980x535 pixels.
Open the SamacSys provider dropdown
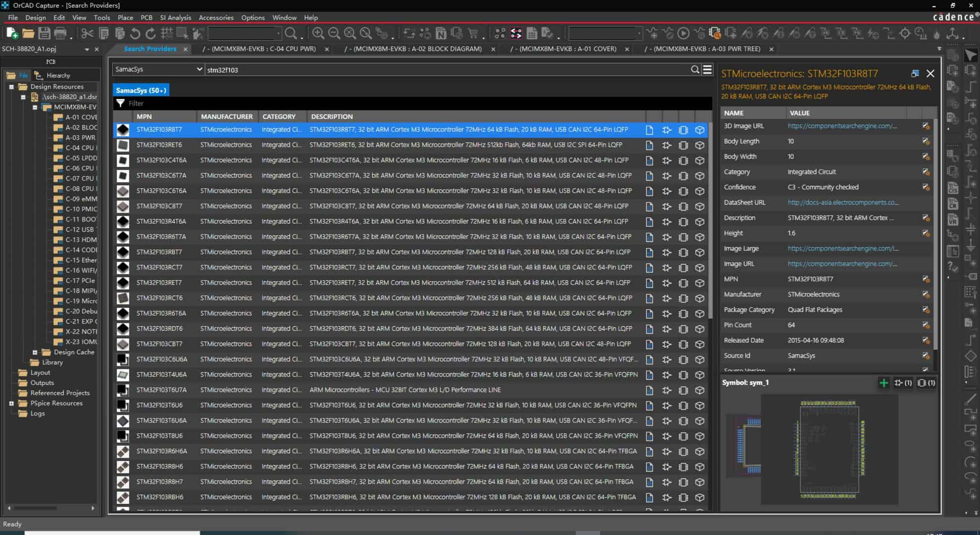(199, 69)
